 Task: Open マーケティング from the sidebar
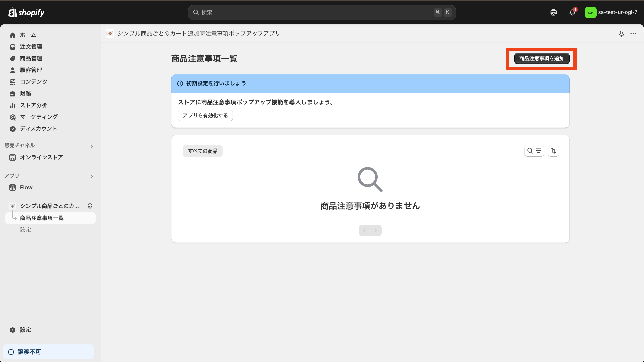pos(38,117)
